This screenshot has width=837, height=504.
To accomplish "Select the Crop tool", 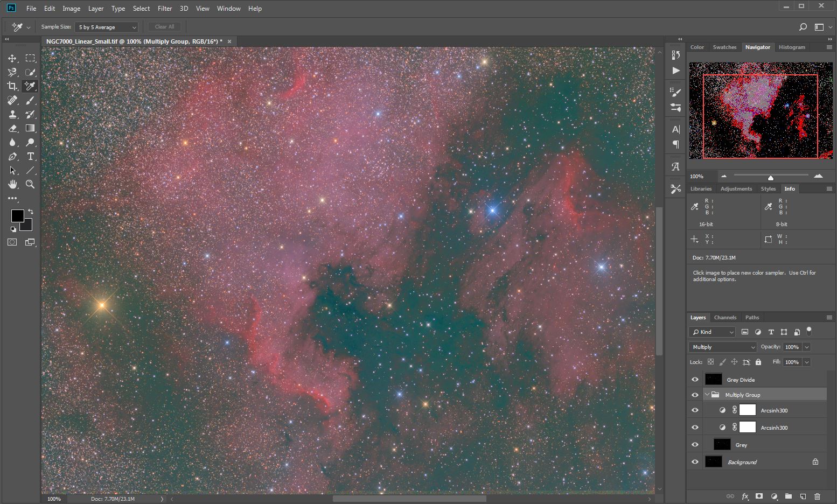I will point(12,86).
